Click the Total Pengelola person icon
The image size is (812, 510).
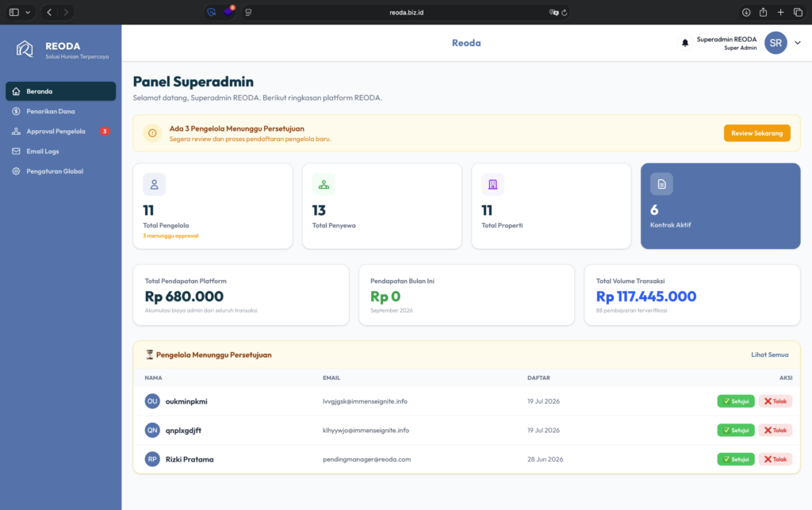(x=155, y=184)
